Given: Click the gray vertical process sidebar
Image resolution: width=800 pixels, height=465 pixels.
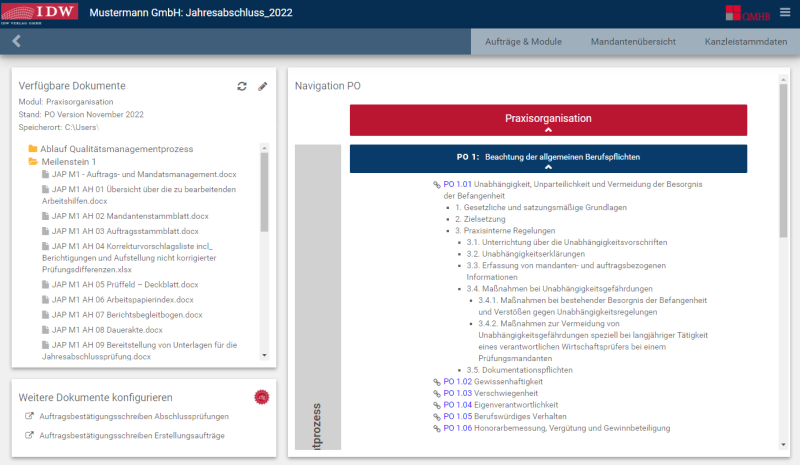Looking at the screenshot, I should (318, 297).
